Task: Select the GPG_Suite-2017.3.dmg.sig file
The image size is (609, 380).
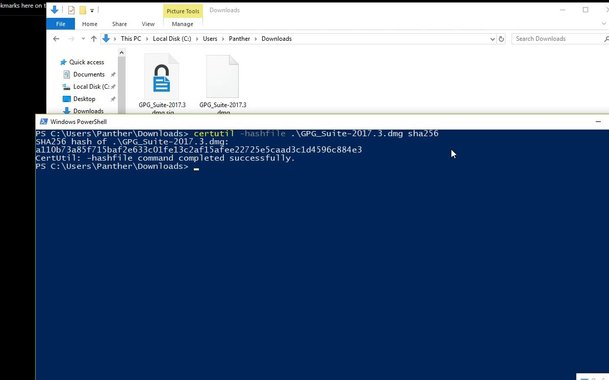Action: pyautogui.click(x=162, y=84)
